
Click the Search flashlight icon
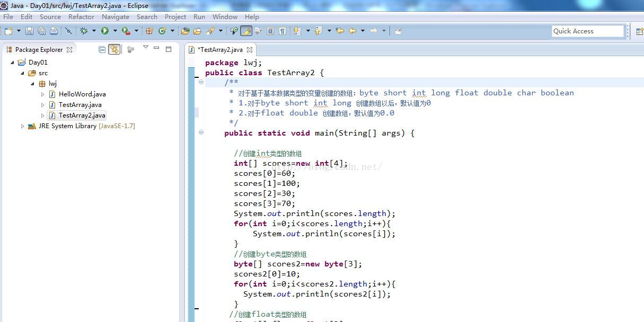(210, 31)
